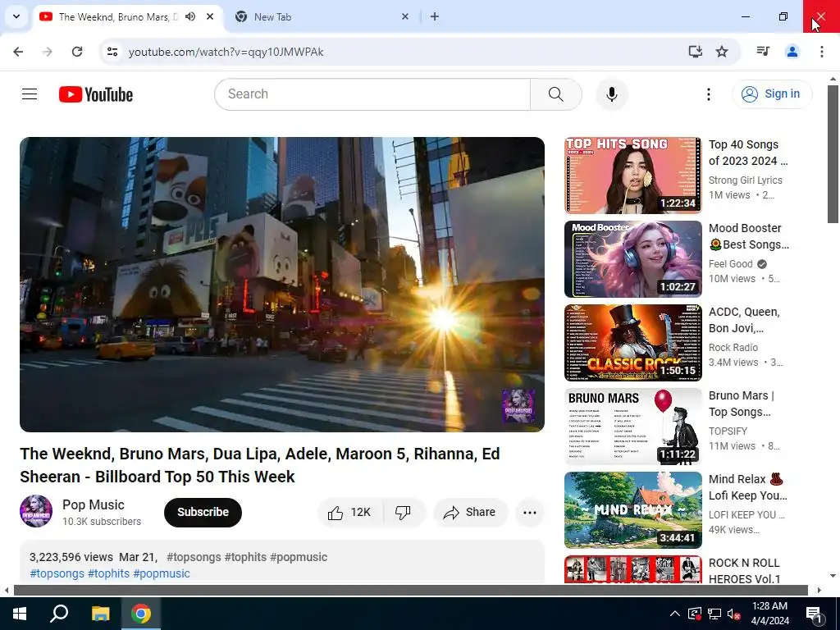Click the search magnifier button
This screenshot has width=840, height=630.
[x=555, y=94]
